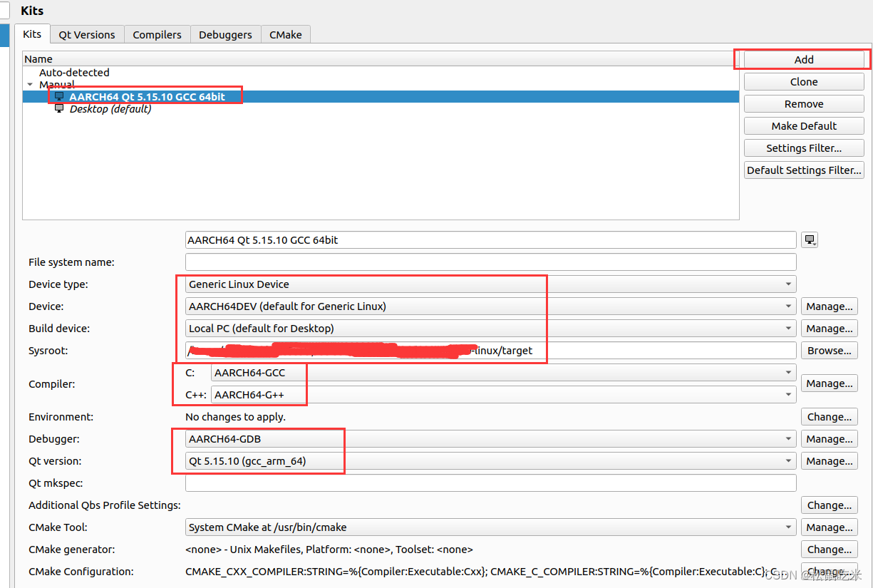Switch to the Qt Versions tab
Image resolution: width=873 pixels, height=588 pixels.
pos(86,34)
